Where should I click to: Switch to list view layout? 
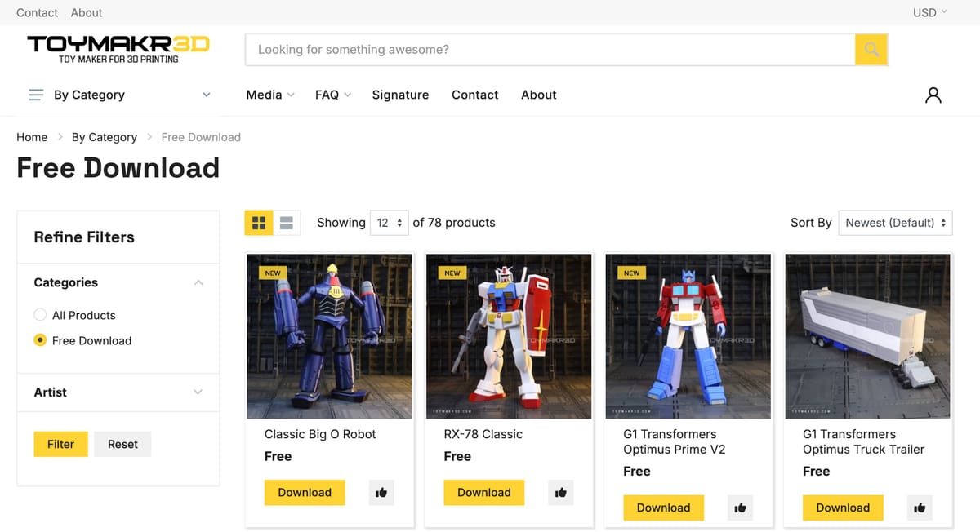coord(287,223)
